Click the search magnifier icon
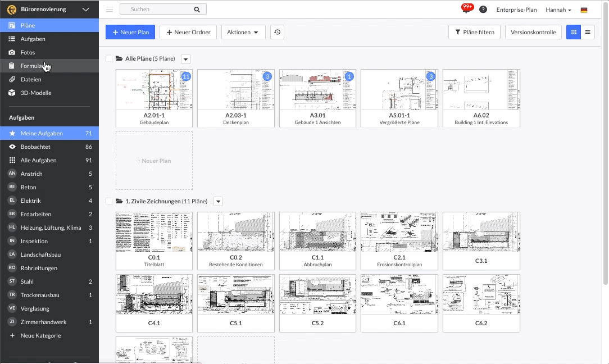 (x=197, y=10)
